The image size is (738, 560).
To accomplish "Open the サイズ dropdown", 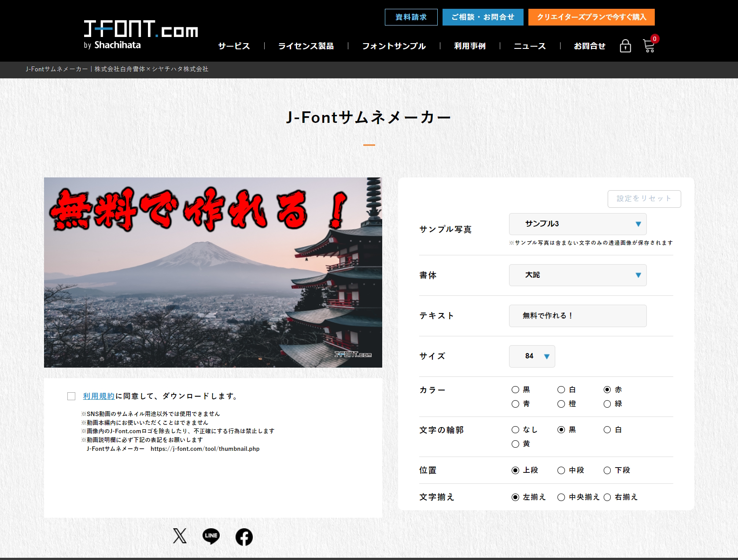I will pos(531,356).
